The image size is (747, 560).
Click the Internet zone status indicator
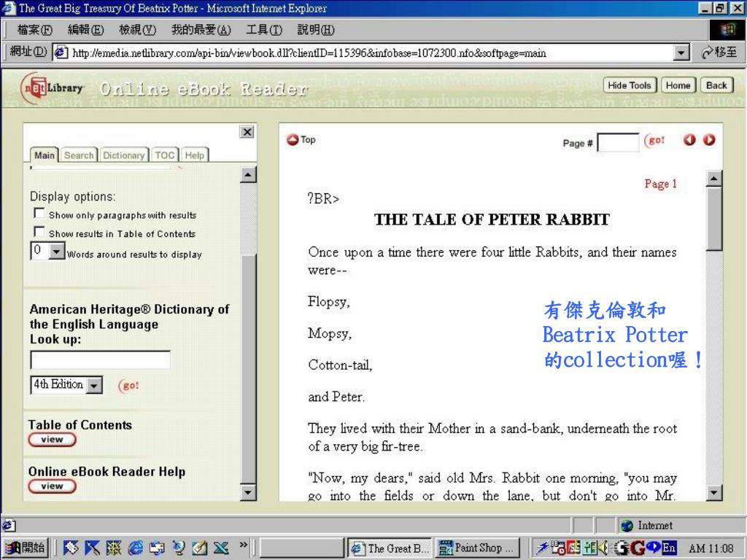tap(646, 525)
